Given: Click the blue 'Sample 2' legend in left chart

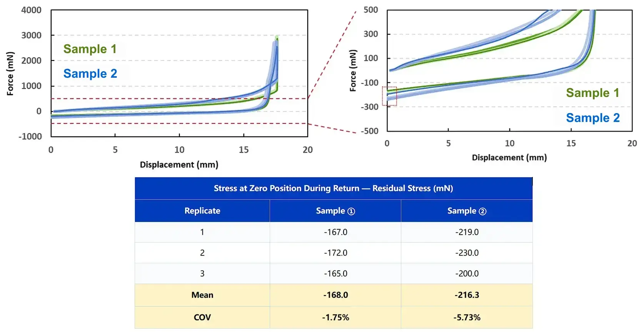Looking at the screenshot, I should [x=90, y=73].
